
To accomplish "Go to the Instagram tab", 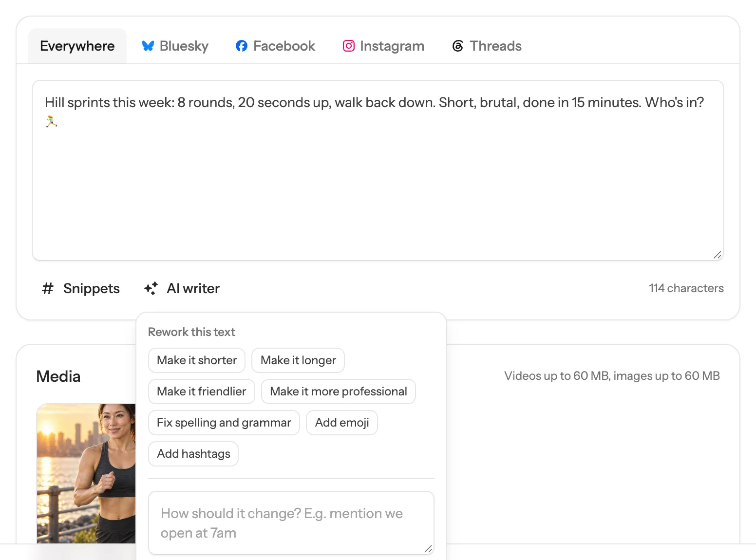I will [x=383, y=46].
